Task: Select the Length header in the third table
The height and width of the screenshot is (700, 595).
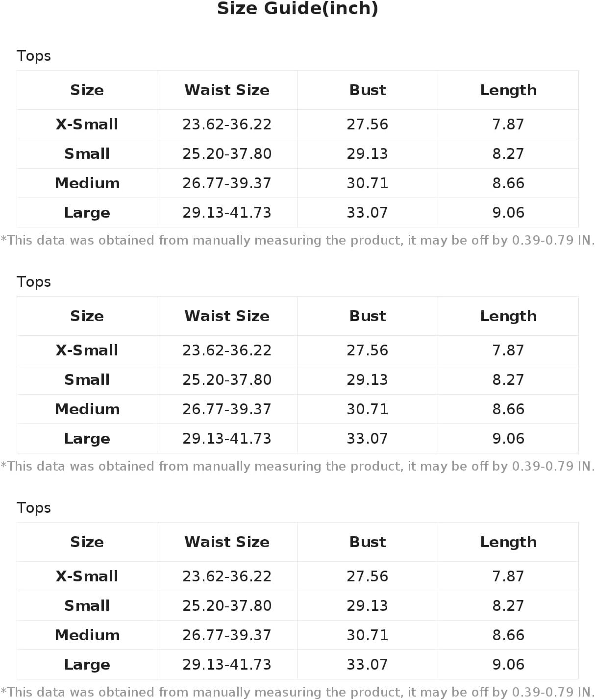Action: (x=508, y=542)
